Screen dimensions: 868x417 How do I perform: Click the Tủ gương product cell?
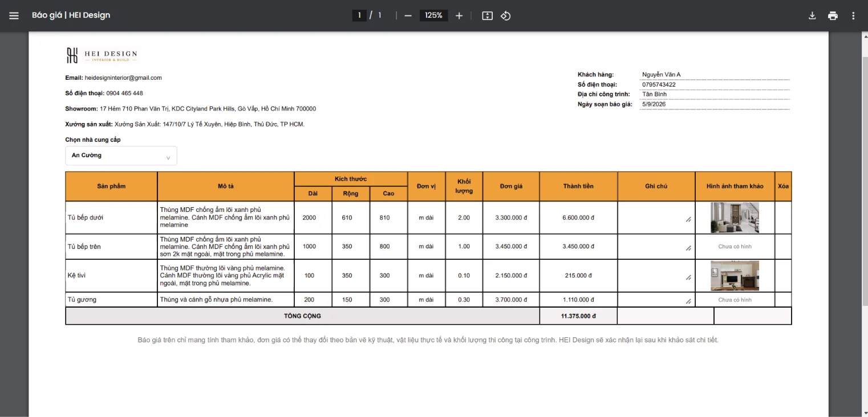[111, 300]
